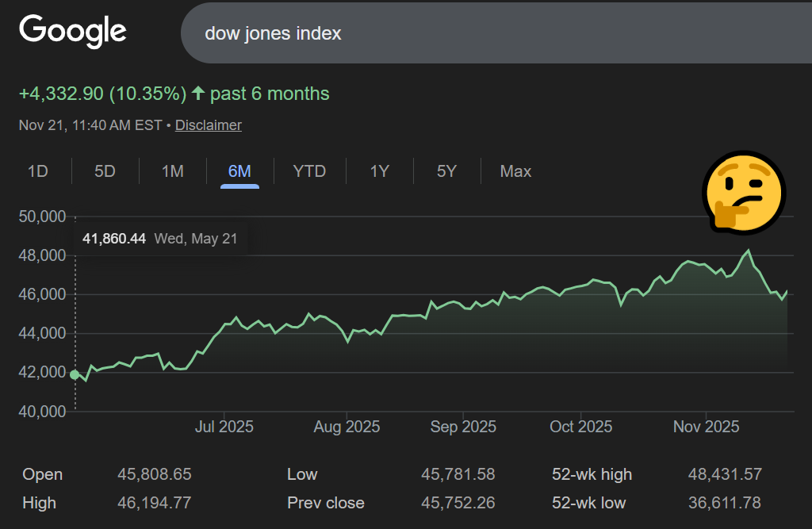The image size is (812, 529).
Task: Click the Aug 2025 axis label
Action: click(347, 427)
